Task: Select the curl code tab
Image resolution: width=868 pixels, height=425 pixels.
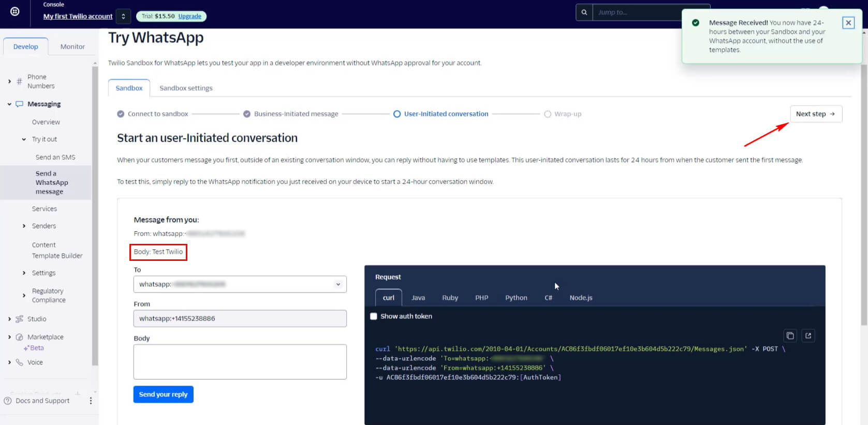Action: pos(389,298)
